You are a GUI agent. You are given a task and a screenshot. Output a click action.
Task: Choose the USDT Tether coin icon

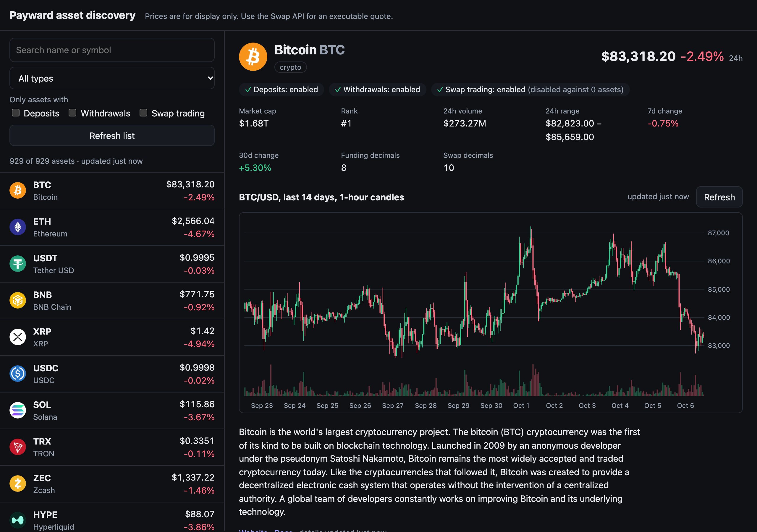point(18,264)
